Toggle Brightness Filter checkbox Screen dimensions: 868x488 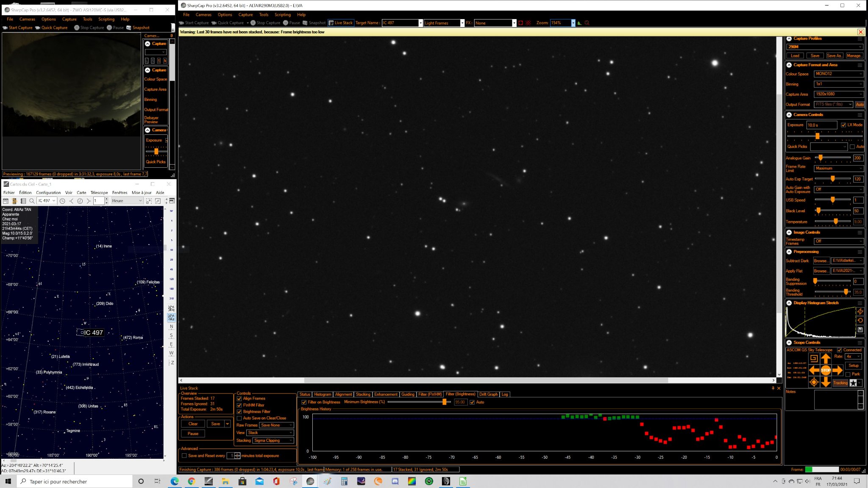coord(239,412)
